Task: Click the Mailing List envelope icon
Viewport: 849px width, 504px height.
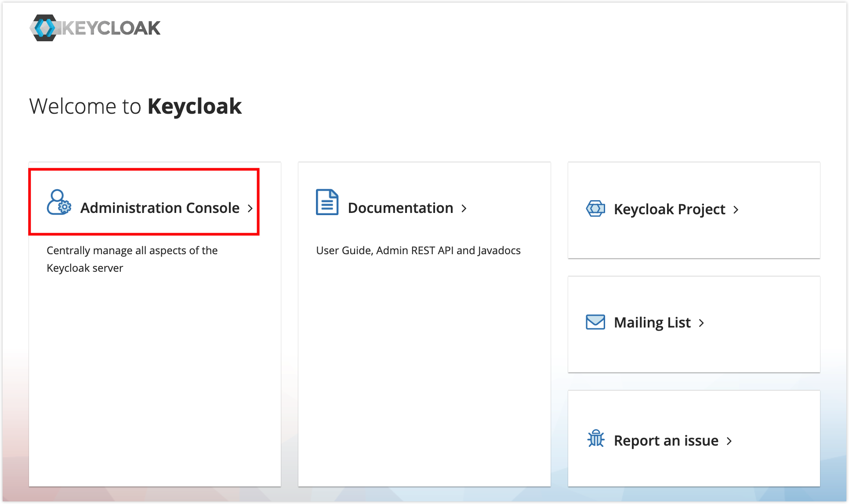Action: 595,322
